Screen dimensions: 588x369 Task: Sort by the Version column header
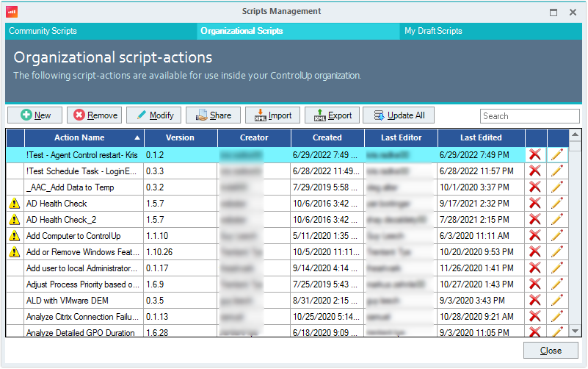point(181,137)
